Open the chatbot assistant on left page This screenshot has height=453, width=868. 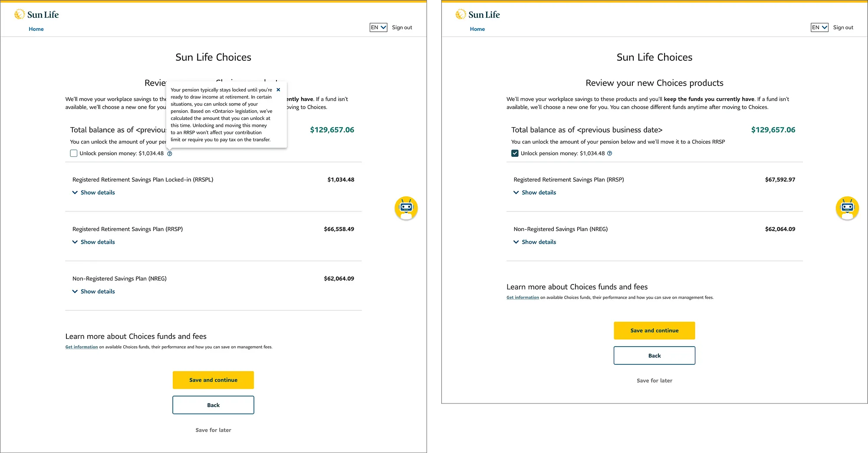coord(406,208)
